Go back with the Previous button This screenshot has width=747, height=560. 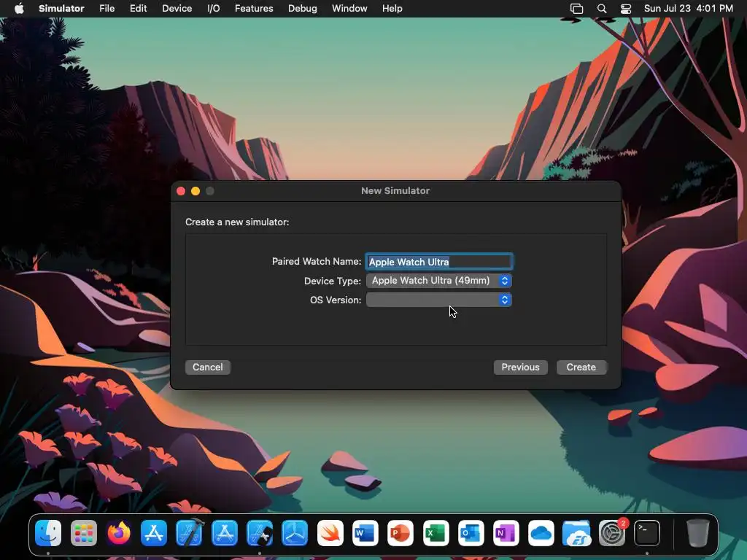click(x=520, y=367)
